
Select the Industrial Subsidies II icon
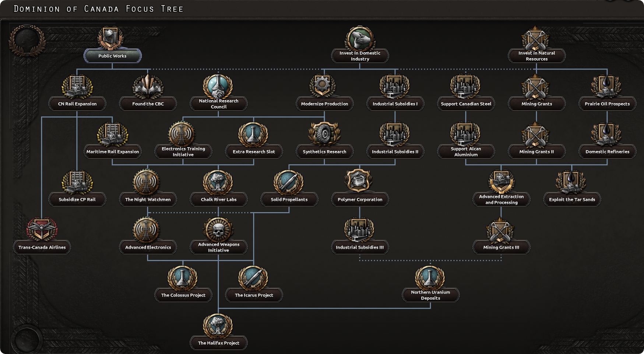395,135
